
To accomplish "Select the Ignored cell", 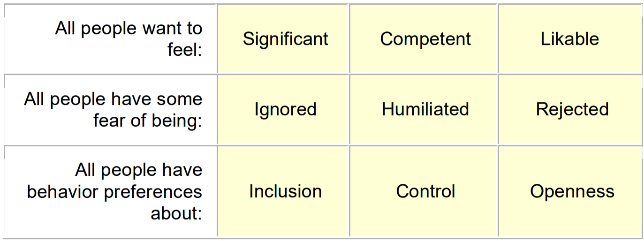I will [x=285, y=109].
